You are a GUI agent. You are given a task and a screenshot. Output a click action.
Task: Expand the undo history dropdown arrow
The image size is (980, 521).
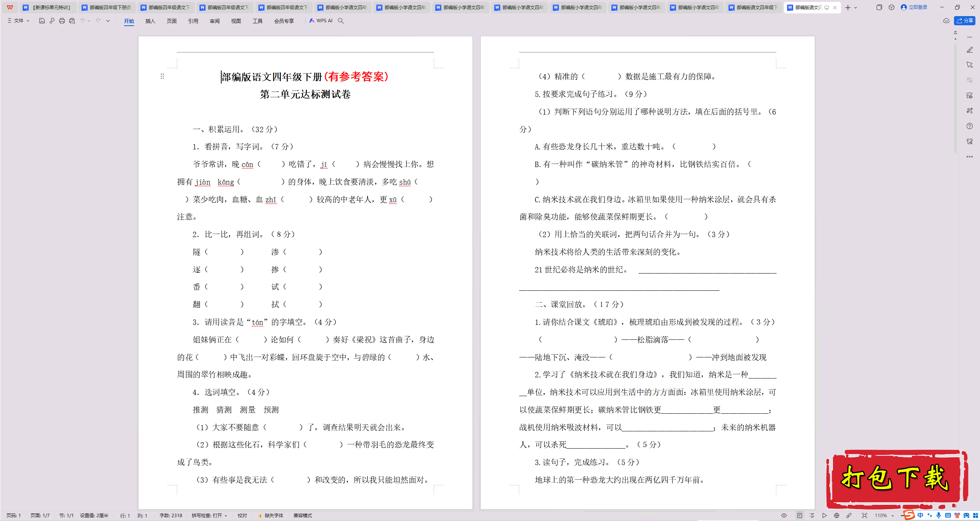pos(89,21)
